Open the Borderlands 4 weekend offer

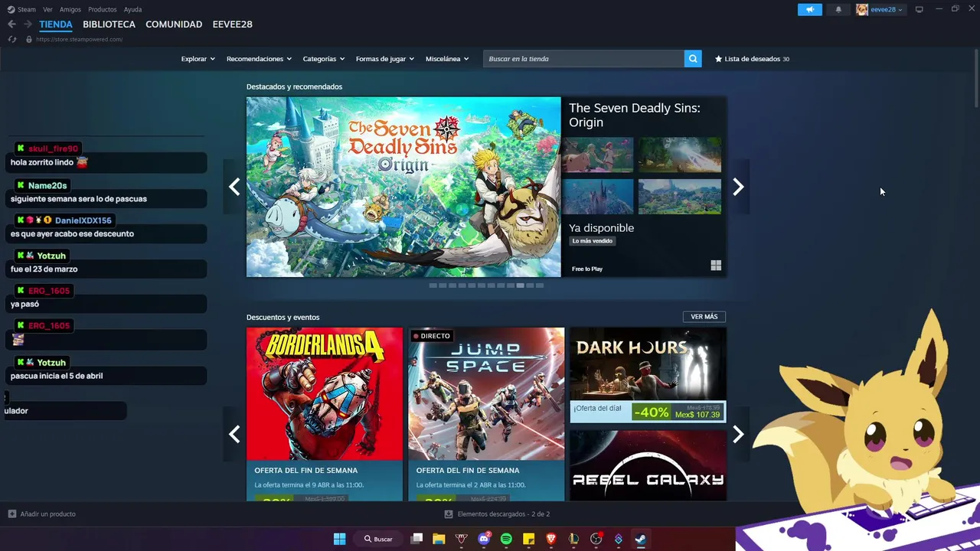[325, 414]
